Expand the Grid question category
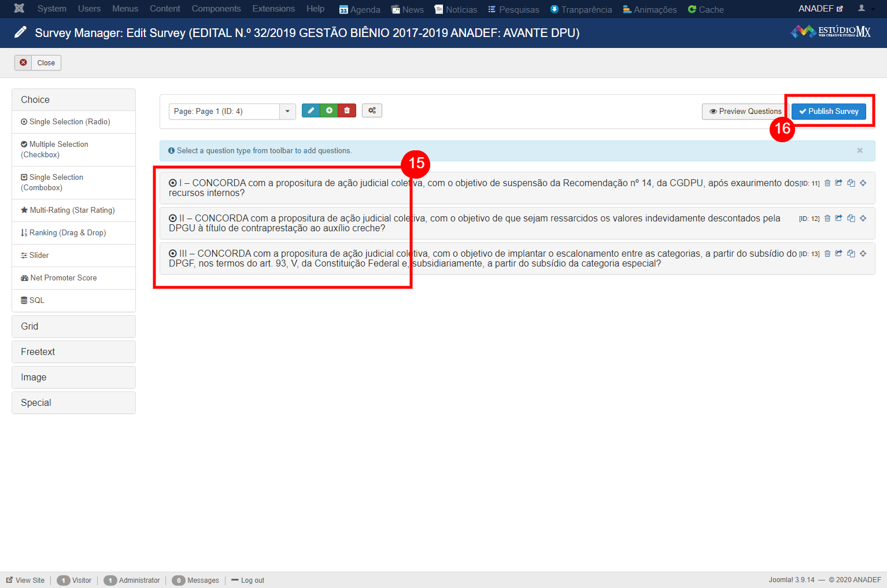Screen dimensions: 887x588 [73, 326]
